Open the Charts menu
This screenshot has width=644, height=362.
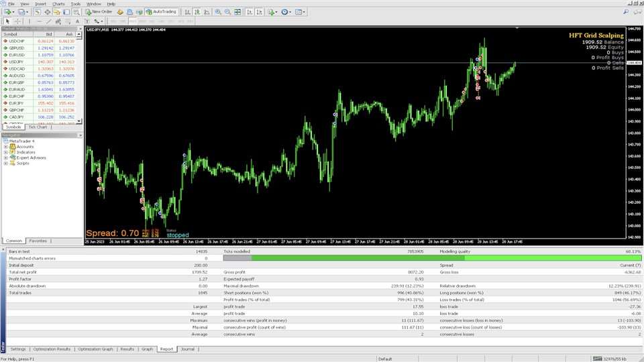click(58, 4)
